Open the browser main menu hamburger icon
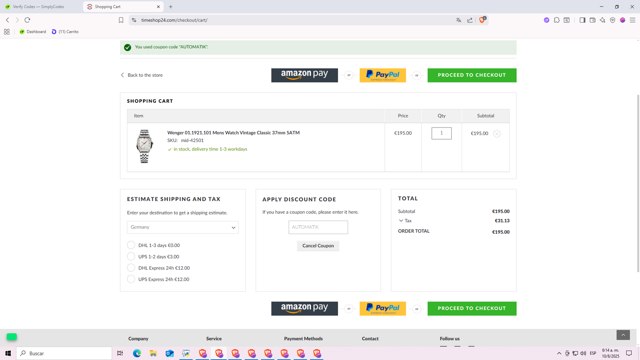Screen dimensions: 640x360 click(632, 20)
